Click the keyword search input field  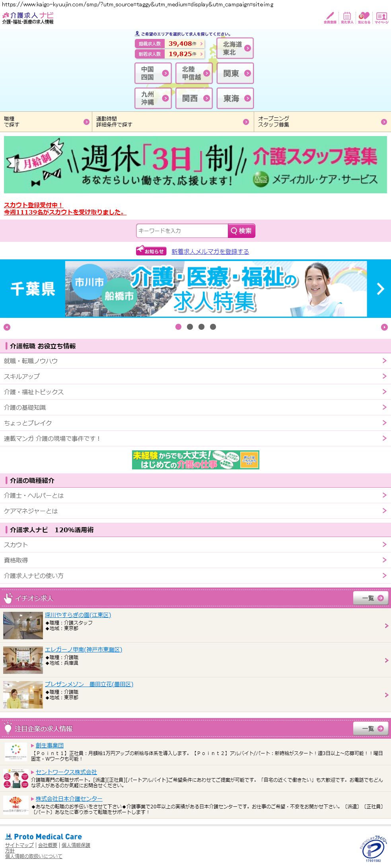pos(182,231)
